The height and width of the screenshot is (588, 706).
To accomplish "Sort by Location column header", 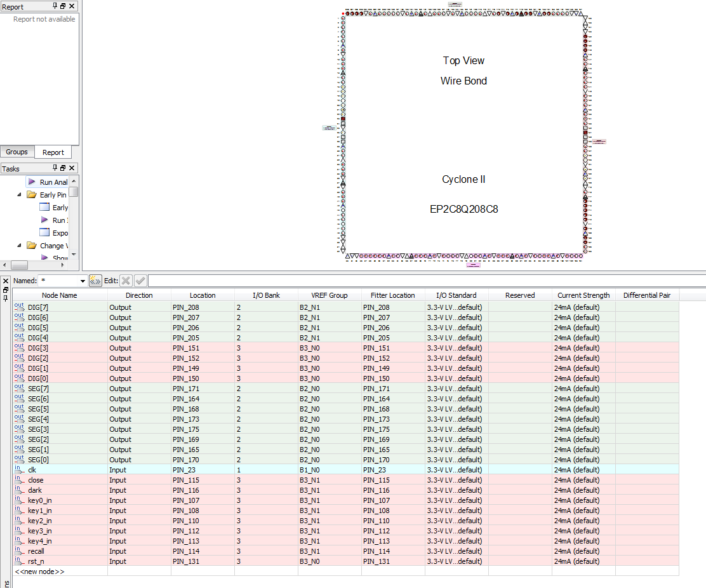I will [203, 295].
